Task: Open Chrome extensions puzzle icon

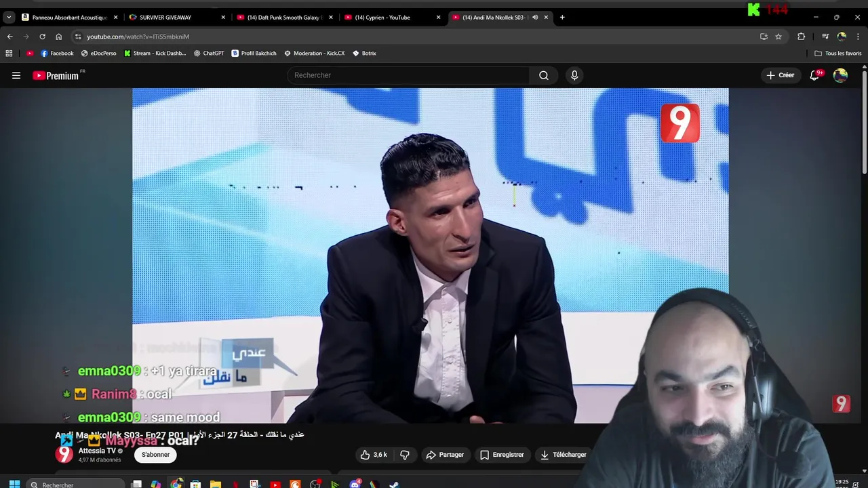Action: [x=802, y=37]
